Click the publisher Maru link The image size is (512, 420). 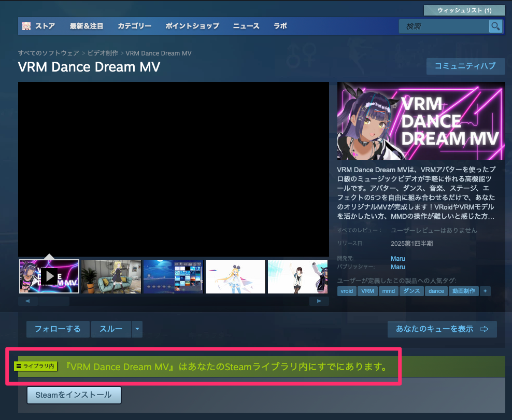point(397,267)
